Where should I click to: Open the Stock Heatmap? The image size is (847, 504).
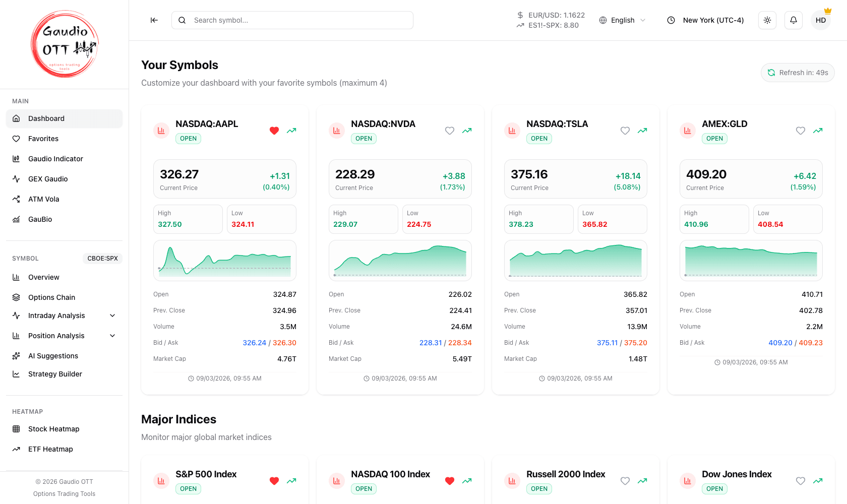(x=65, y=429)
